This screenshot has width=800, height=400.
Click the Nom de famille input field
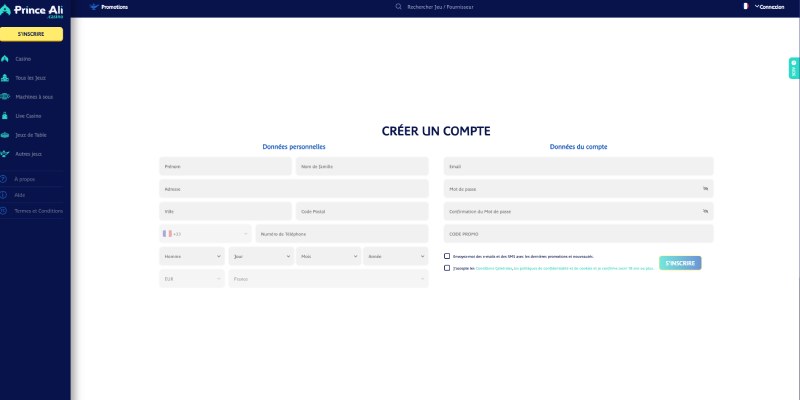[362, 166]
